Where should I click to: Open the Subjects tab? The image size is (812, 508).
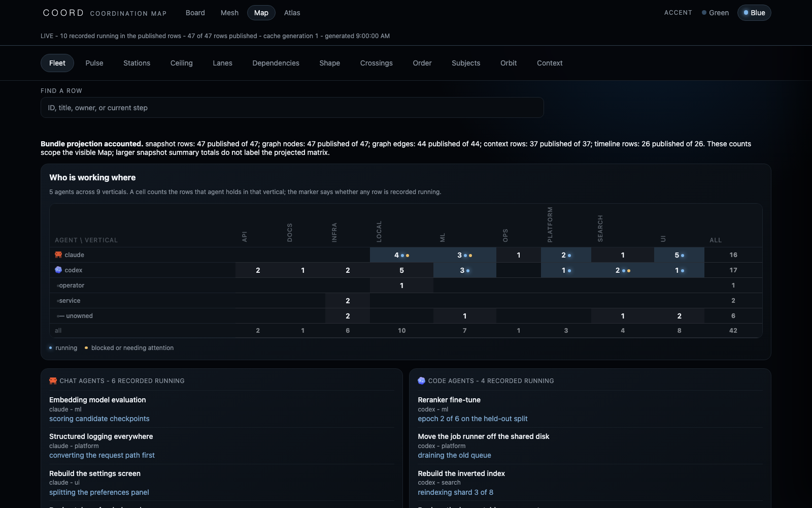(466, 63)
